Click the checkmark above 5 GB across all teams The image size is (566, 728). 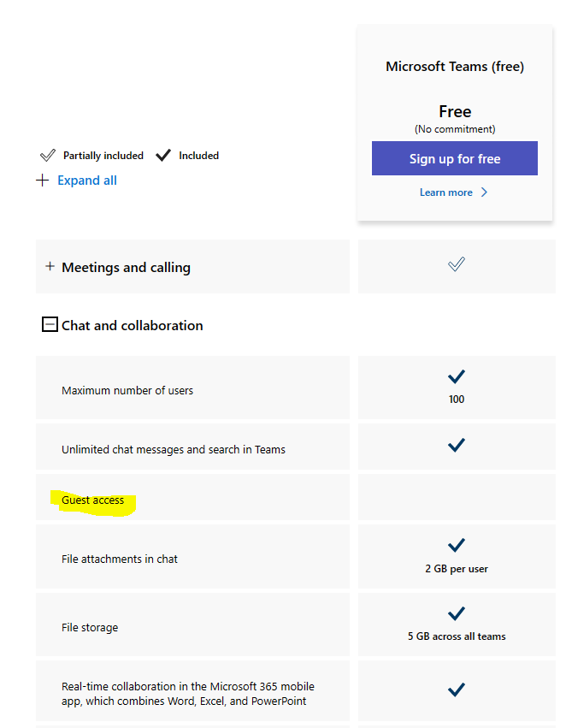tap(457, 613)
